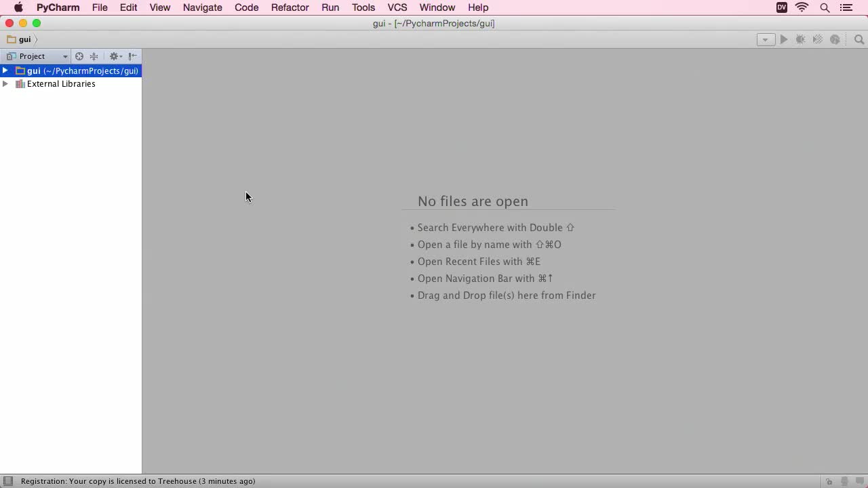Screen dimensions: 868x488
Task: Open the gear settings menu in Project panel
Action: [115, 56]
